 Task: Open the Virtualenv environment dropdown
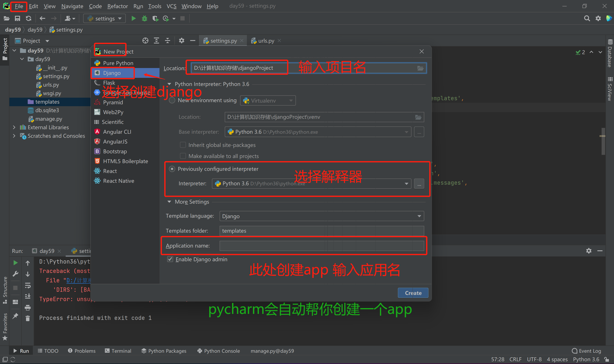268,101
